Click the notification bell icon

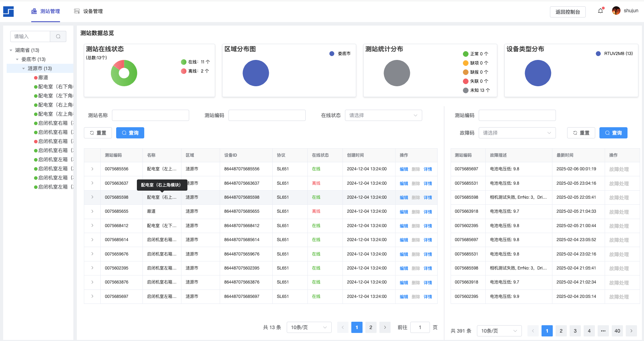point(600,11)
